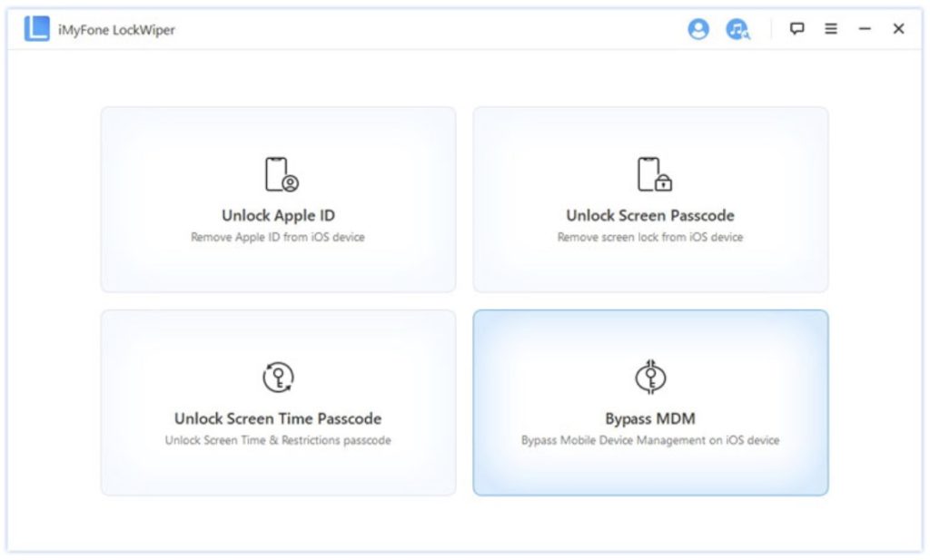This screenshot has width=930, height=560.
Task: Click the phone with user badge icon
Action: (x=282, y=174)
